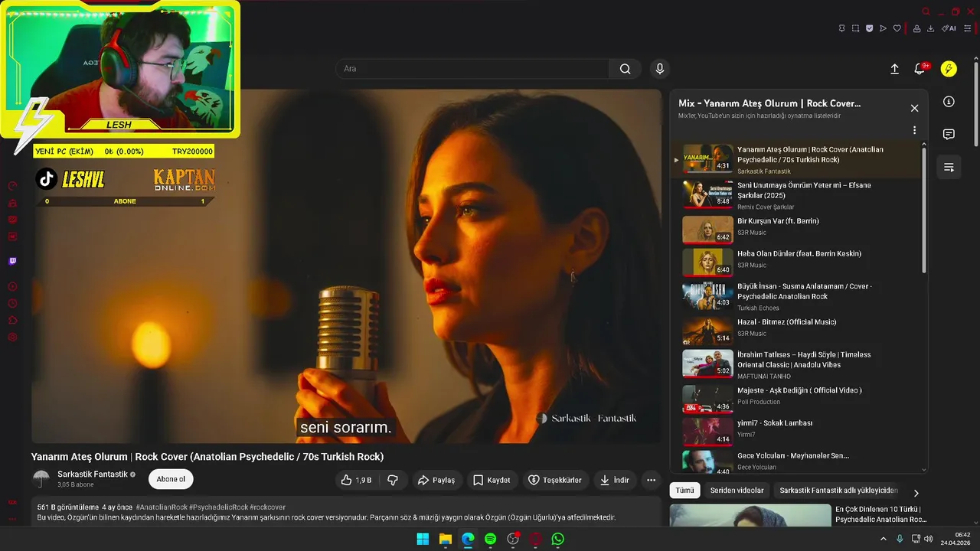Screen dimensions: 980x551
Task: Click the #rockcover hashtag
Action: pos(267,507)
